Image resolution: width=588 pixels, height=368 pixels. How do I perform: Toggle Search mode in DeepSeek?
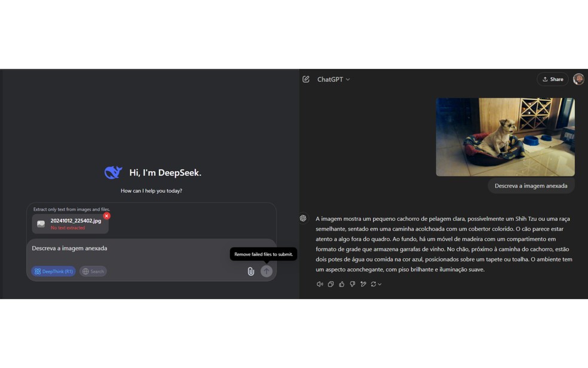pos(93,271)
